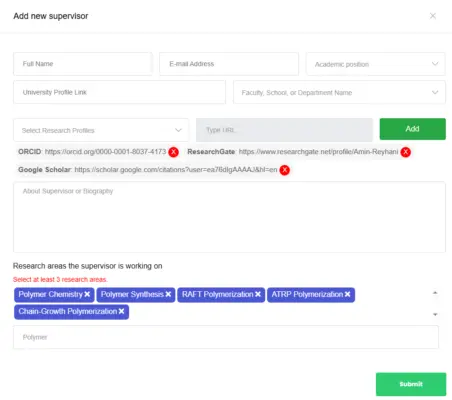Click the RAFT Polymerization tag label
The width and height of the screenshot is (452, 400).
[x=217, y=294]
